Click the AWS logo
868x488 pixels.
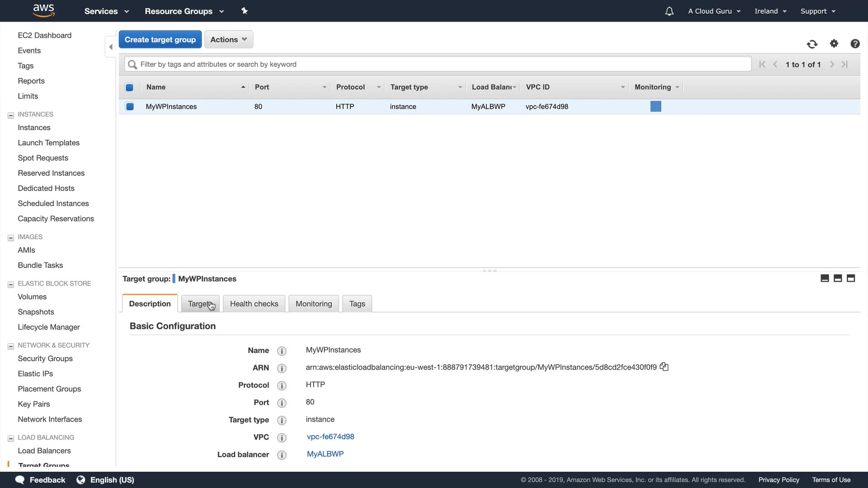coord(43,10)
